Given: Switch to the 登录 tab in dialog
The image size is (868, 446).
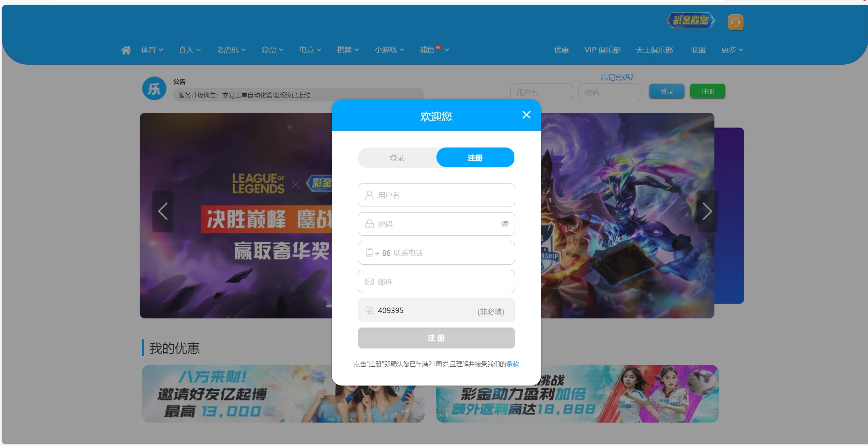Looking at the screenshot, I should 397,158.
